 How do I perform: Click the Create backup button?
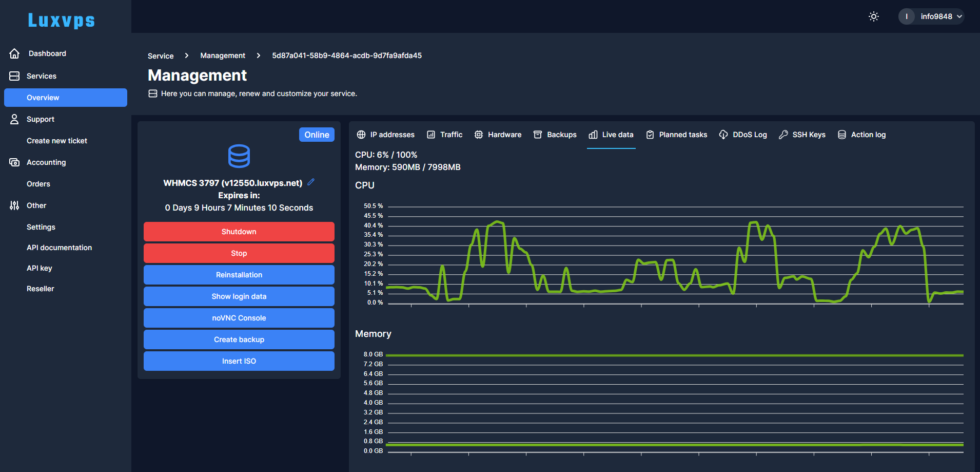(239, 339)
